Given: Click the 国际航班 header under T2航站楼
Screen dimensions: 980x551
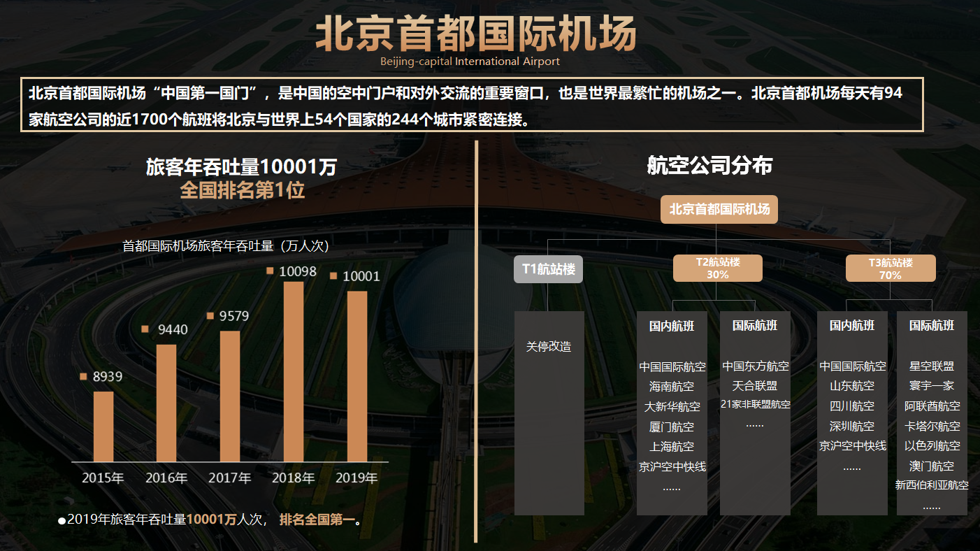Looking at the screenshot, I should [x=755, y=326].
